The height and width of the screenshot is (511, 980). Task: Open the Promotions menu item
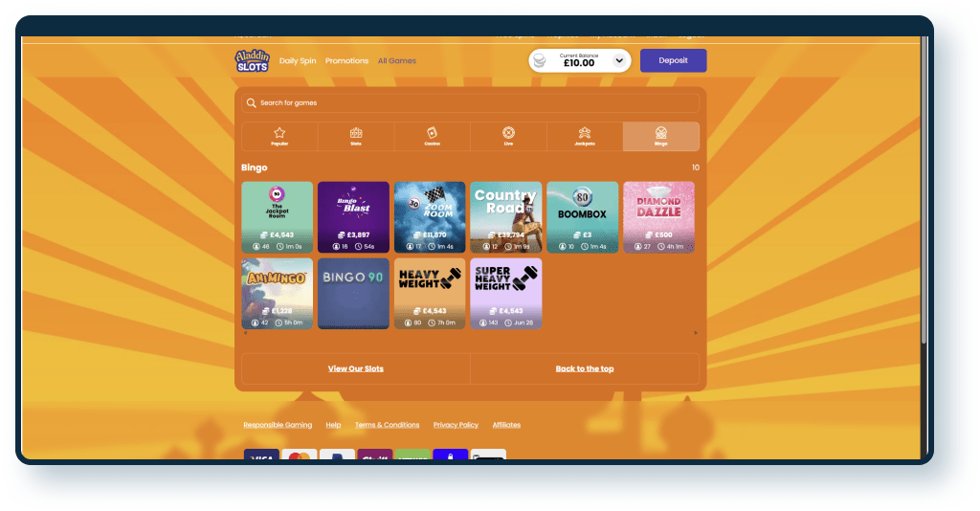coord(346,60)
